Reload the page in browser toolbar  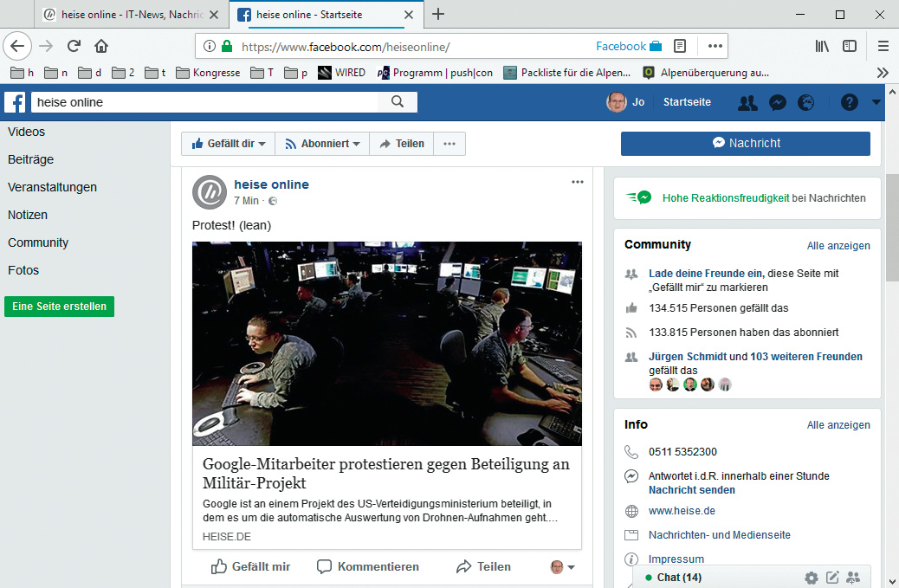pyautogui.click(x=74, y=46)
